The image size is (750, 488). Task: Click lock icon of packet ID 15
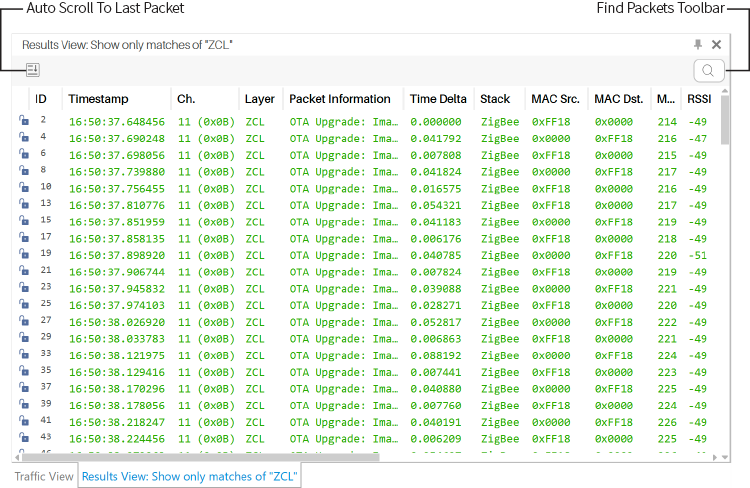tap(23, 221)
